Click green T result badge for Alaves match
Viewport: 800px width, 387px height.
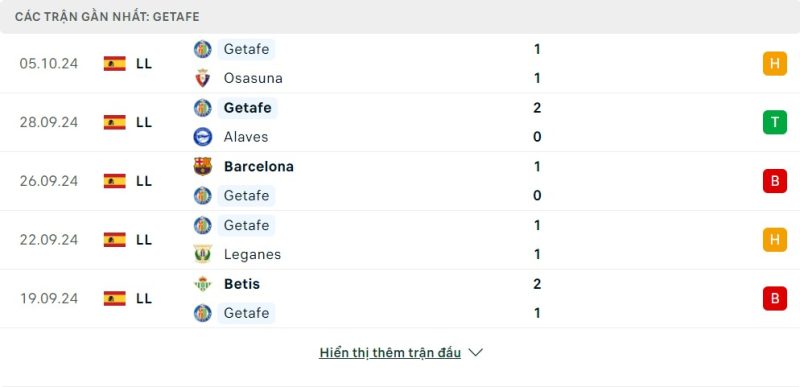[774, 122]
